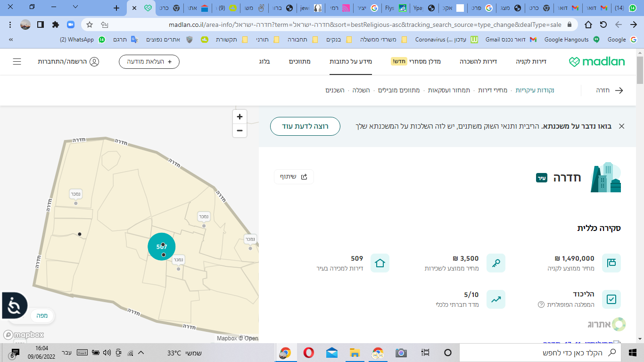Close the mortgage banner with X
644x362 pixels.
[x=621, y=126]
